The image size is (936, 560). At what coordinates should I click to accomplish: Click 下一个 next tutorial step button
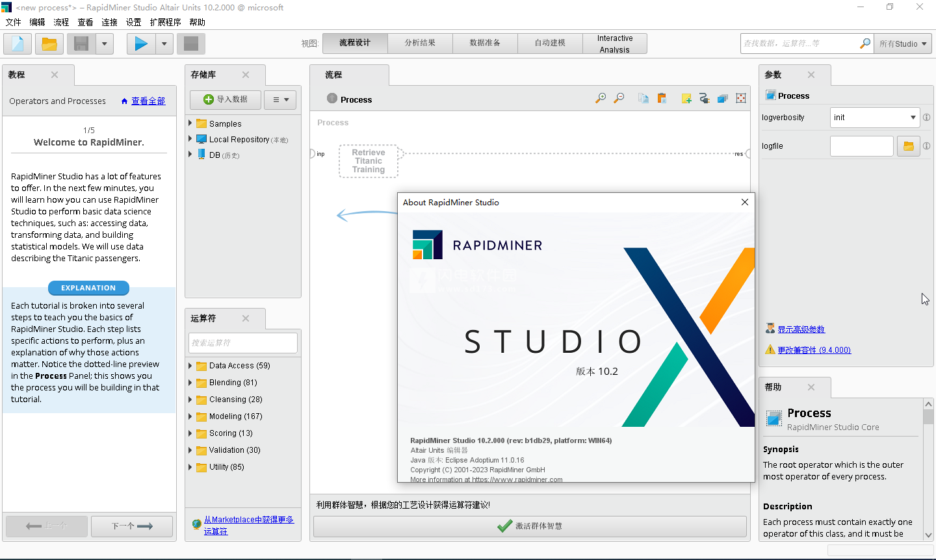pyautogui.click(x=132, y=526)
